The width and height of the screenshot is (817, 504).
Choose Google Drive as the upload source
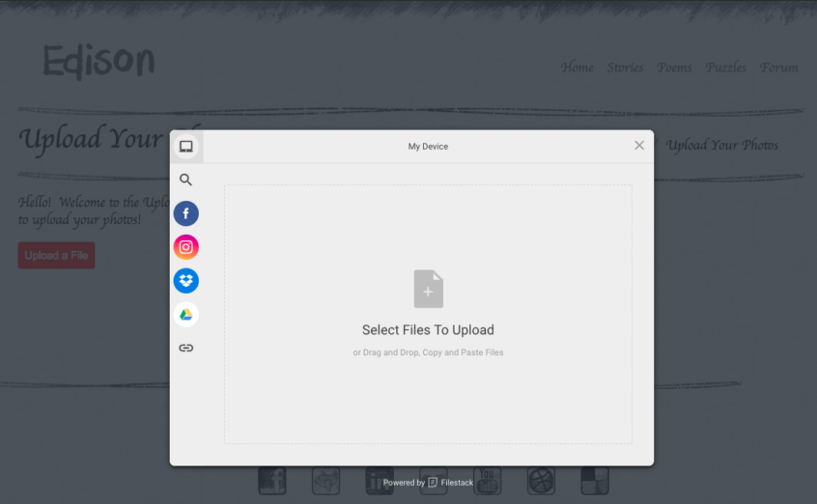point(186,315)
